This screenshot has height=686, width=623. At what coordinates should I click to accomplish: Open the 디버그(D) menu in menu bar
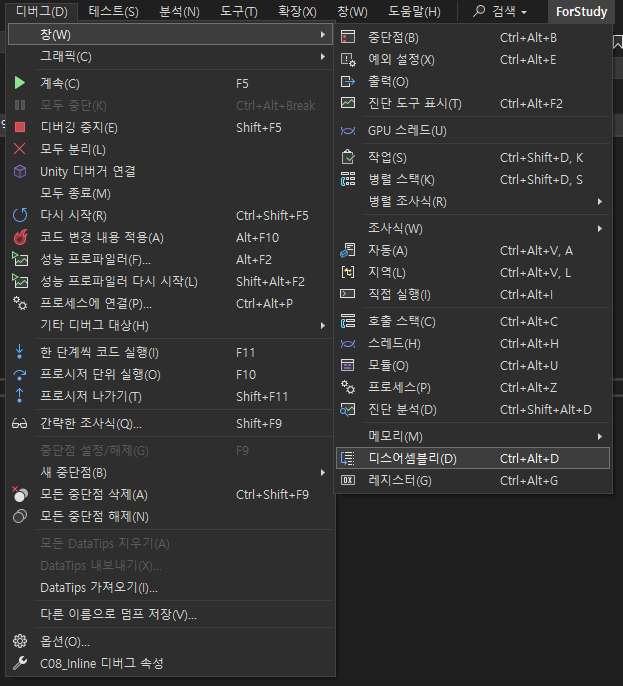[42, 11]
